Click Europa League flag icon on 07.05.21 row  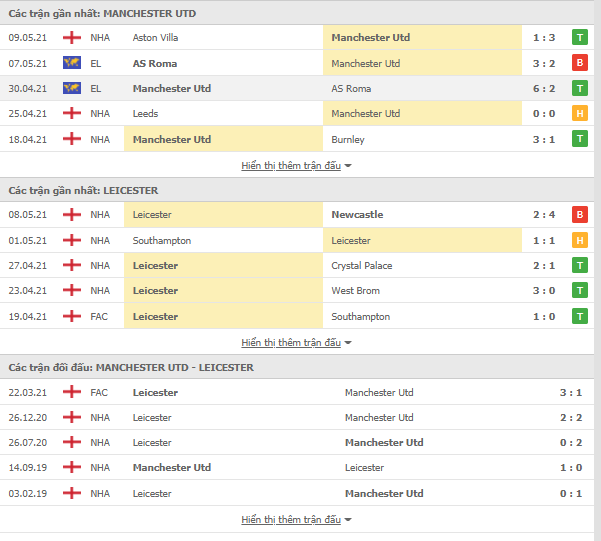(x=72, y=63)
